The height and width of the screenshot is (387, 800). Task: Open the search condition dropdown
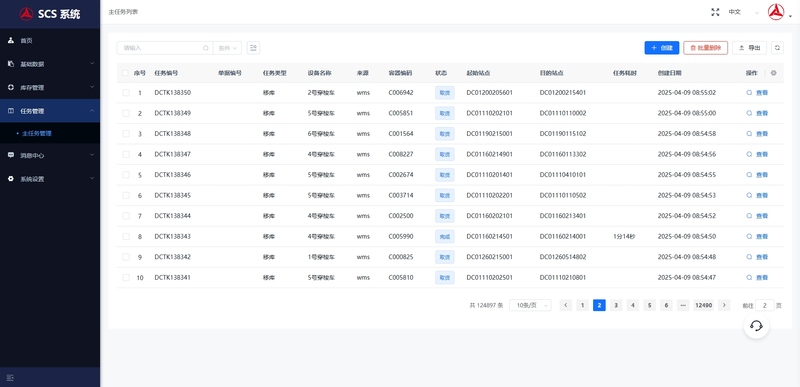point(228,48)
